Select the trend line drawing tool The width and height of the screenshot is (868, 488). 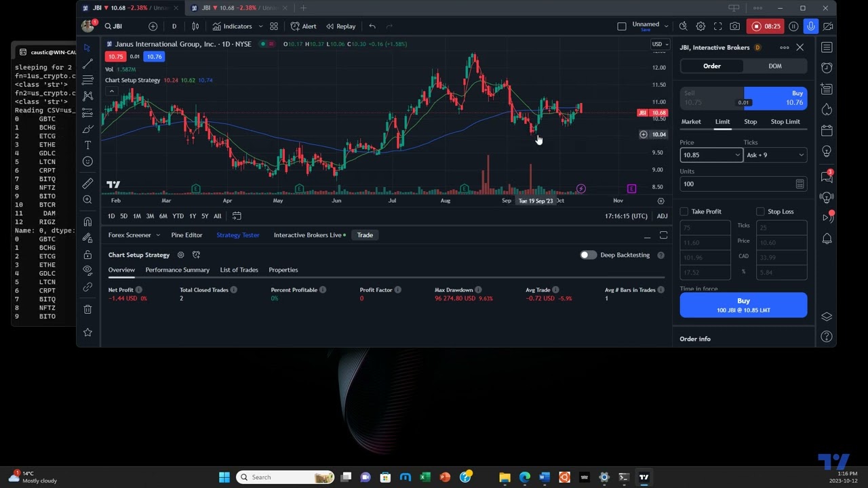(x=87, y=64)
